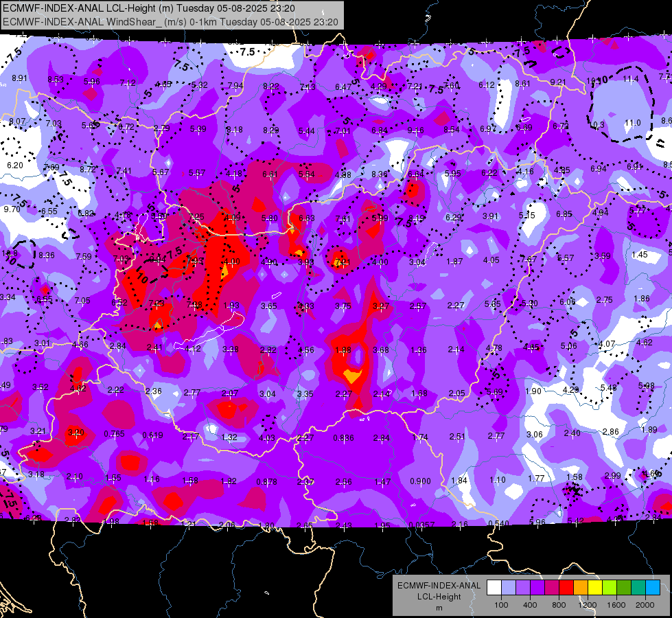Image resolution: width=672 pixels, height=618 pixels.
Task: Click the white swatch in the LCL-Height legend
Action: 494,588
